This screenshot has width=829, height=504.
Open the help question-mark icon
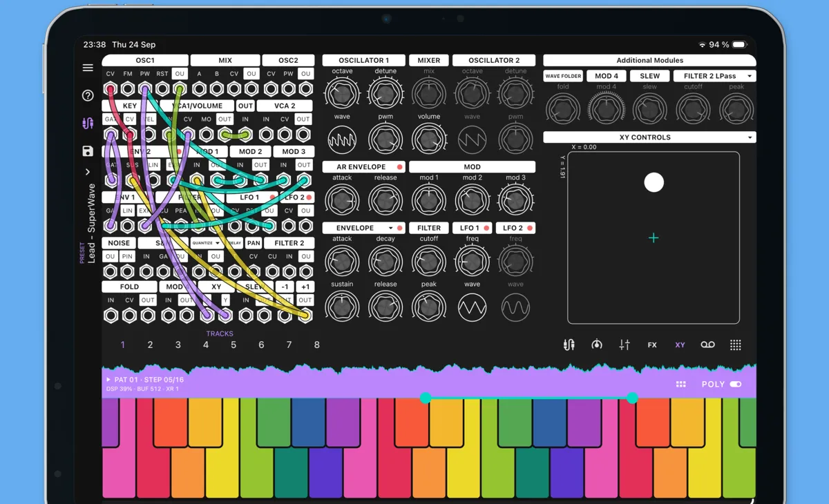88,95
